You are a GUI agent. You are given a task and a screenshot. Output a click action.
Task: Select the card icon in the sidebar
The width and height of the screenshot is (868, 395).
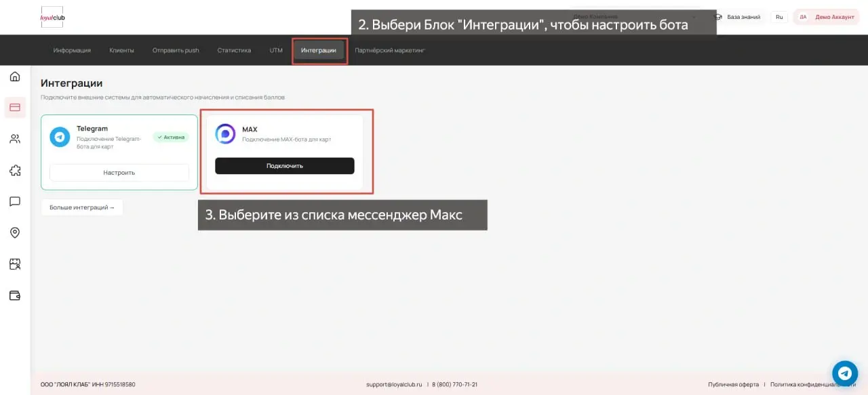point(15,107)
